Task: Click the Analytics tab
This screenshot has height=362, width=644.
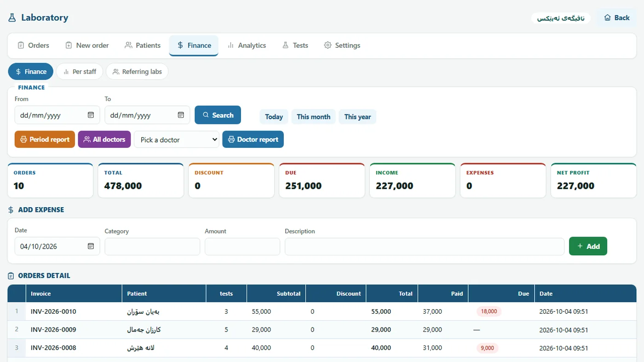Action: (x=247, y=45)
